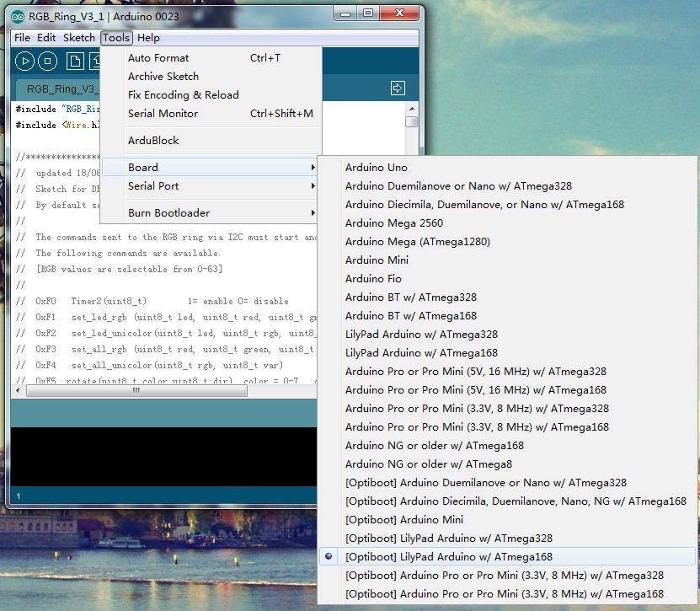Select Arduino BT w/ ATmega168

(x=507, y=316)
